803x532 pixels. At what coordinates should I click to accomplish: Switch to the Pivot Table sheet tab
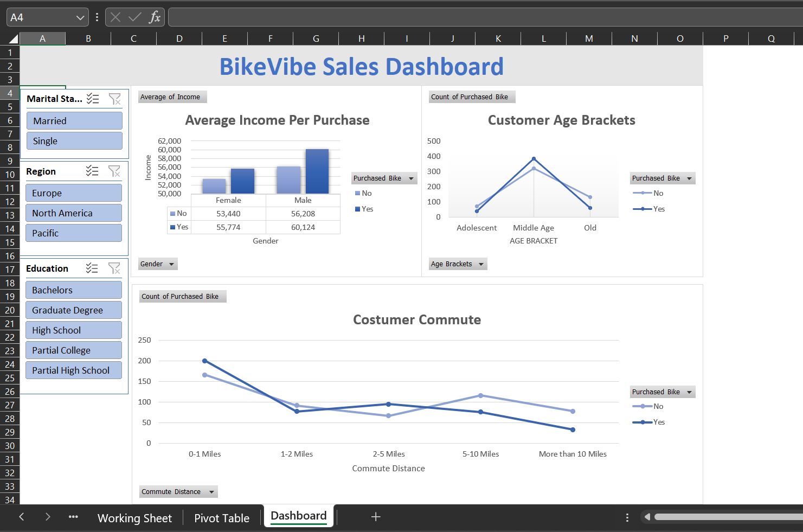[222, 518]
